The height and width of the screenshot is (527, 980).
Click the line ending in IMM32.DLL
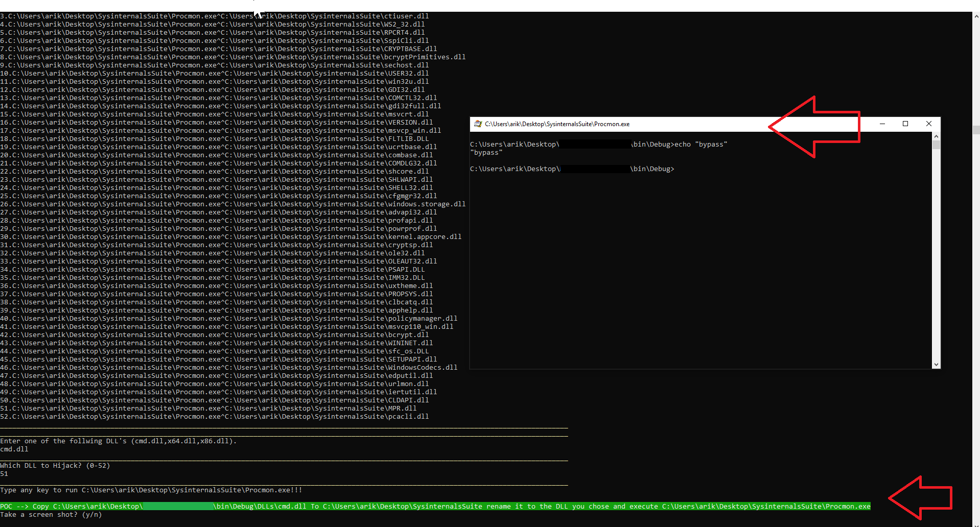pos(213,278)
